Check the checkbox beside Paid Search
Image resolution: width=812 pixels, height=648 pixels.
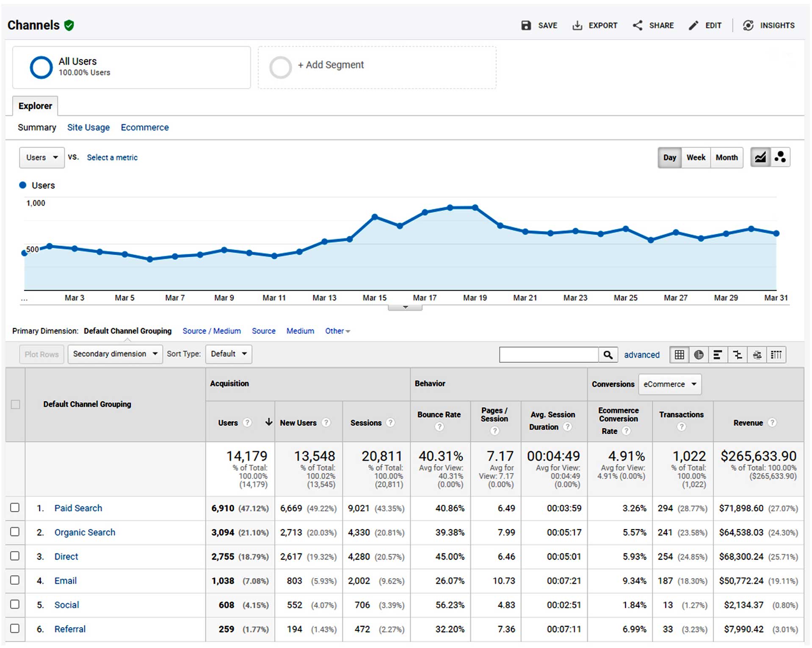(x=16, y=508)
